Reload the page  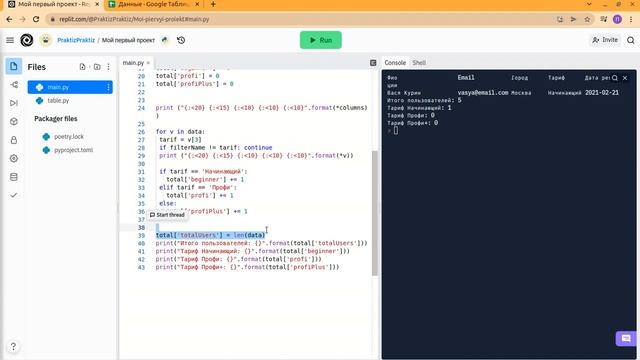tap(36, 19)
